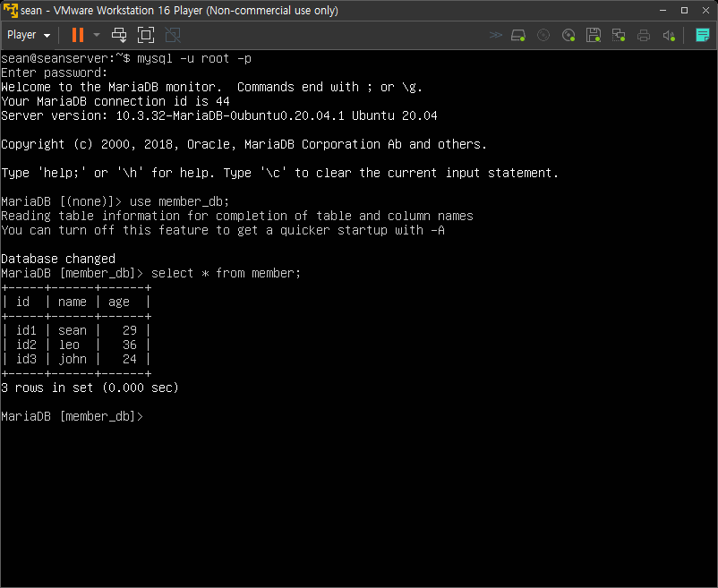Click the 'You can turn off this feature' line
Screen dimensions: 718x588
pos(223,230)
